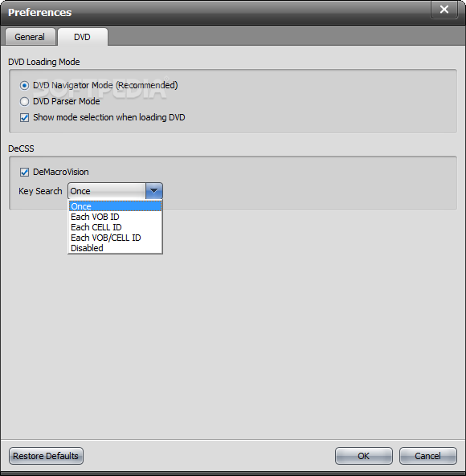Pick Each VOB/CELL ID option

(115, 238)
